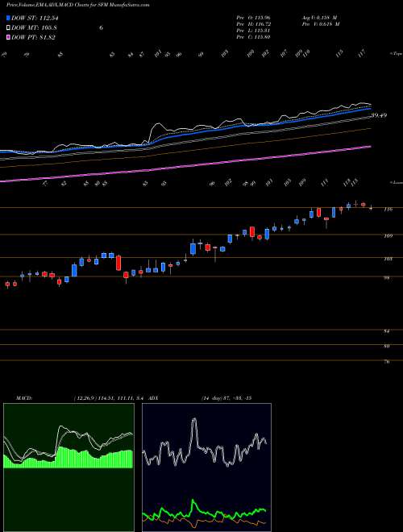
Task: Click the white DOW MT legend swatch
Action: [9, 28]
